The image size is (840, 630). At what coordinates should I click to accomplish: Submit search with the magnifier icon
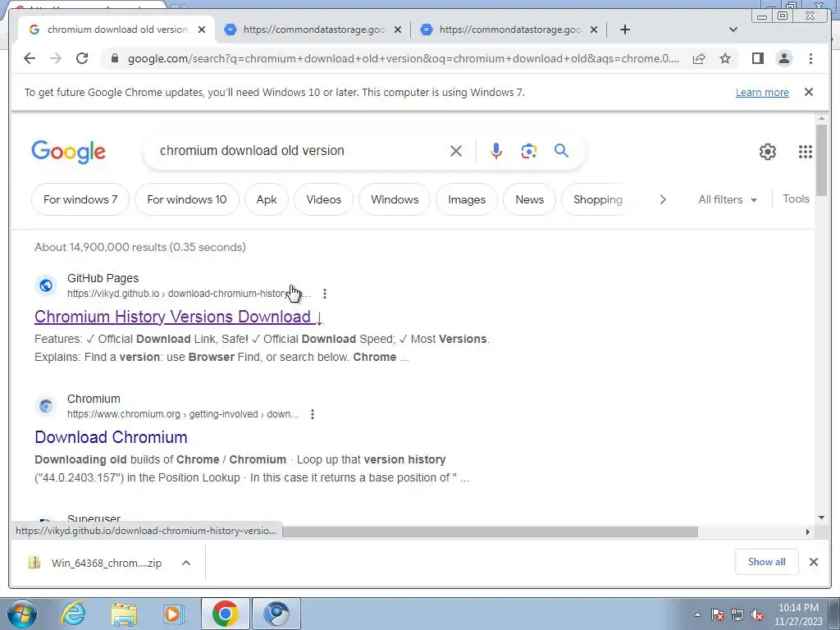coord(561,151)
